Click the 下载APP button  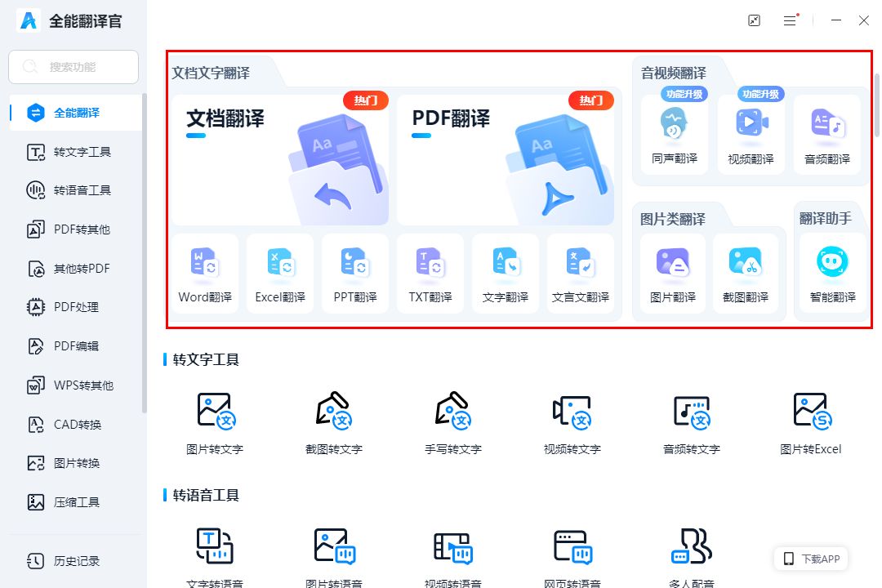(811, 559)
